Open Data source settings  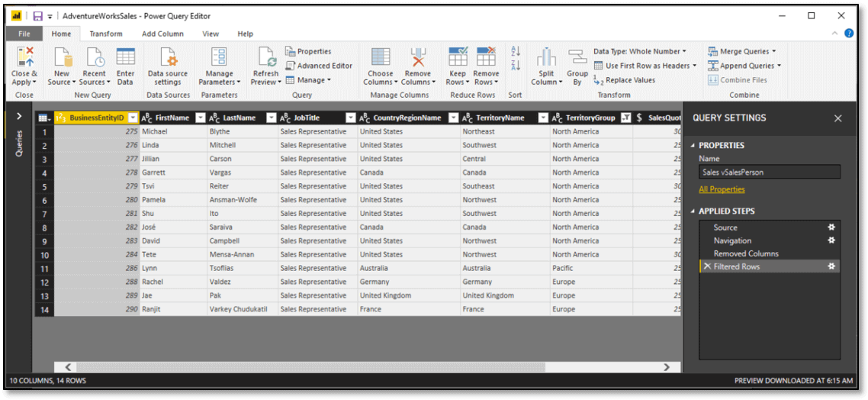[168, 56]
